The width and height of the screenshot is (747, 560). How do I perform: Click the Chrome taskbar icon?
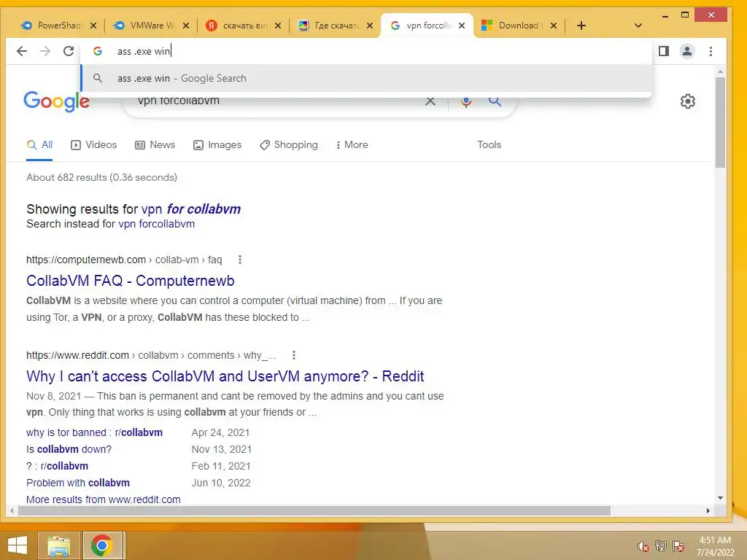pos(101,545)
